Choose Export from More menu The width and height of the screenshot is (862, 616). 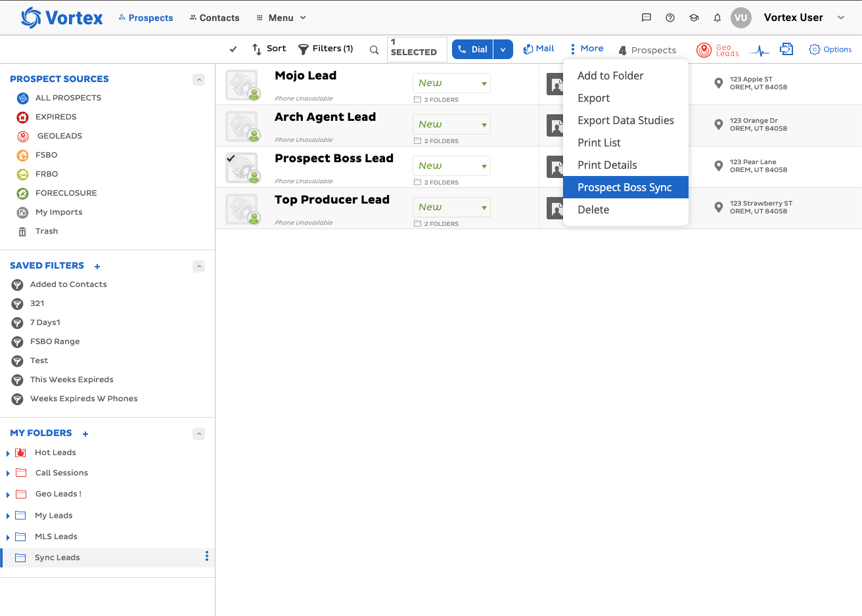pyautogui.click(x=625, y=98)
